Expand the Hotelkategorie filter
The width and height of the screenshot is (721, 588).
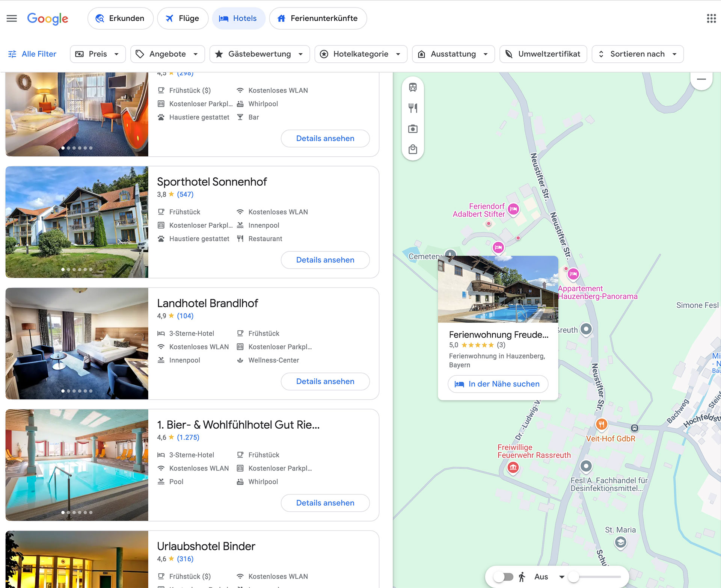[360, 54]
